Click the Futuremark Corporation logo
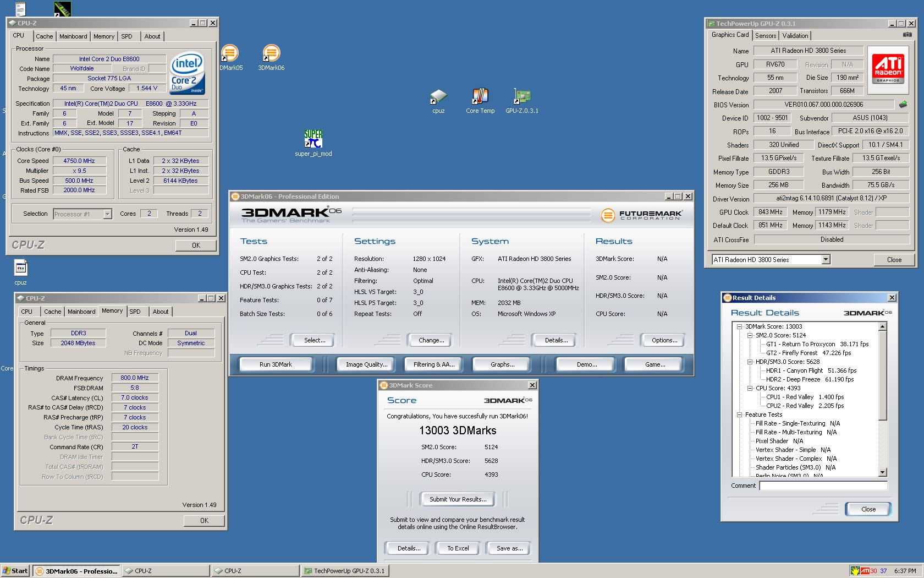Viewport: 924px width, 578px height. (x=641, y=215)
